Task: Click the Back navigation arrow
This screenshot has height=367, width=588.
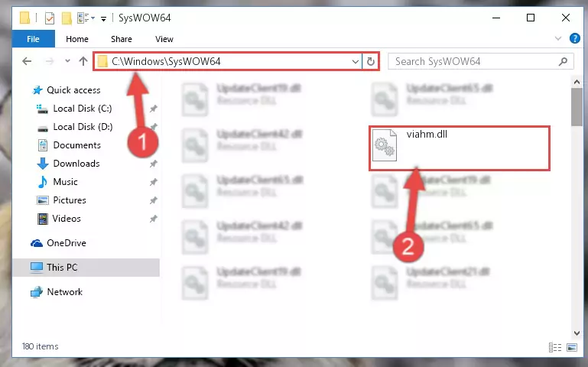Action: (27, 61)
